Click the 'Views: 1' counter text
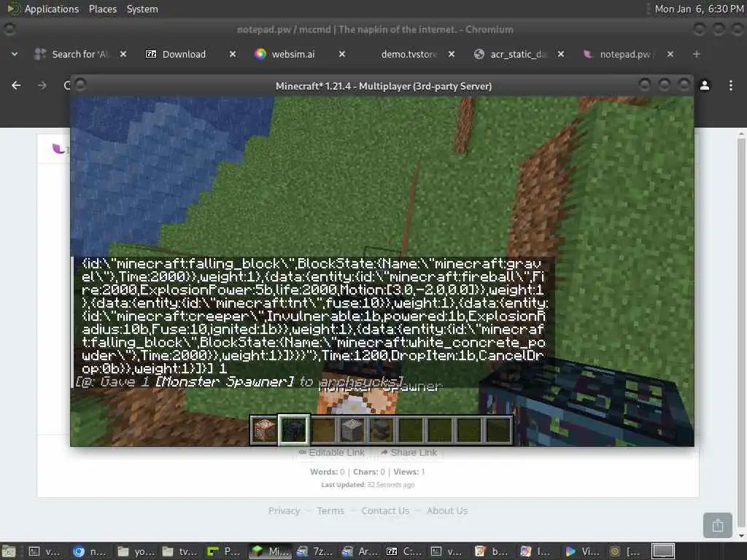The height and width of the screenshot is (560, 747). [x=409, y=472]
